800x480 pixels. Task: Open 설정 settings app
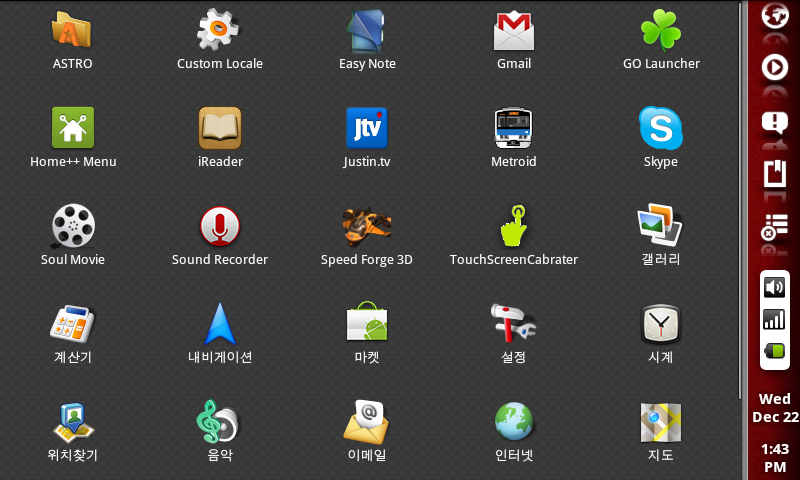click(513, 322)
